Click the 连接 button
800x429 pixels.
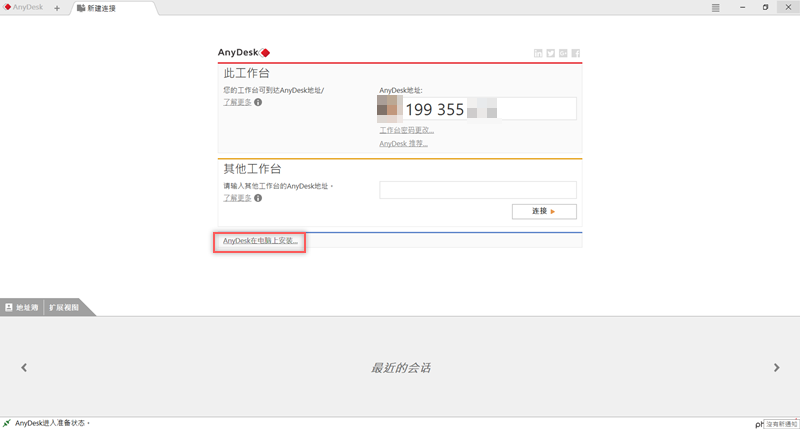point(544,211)
